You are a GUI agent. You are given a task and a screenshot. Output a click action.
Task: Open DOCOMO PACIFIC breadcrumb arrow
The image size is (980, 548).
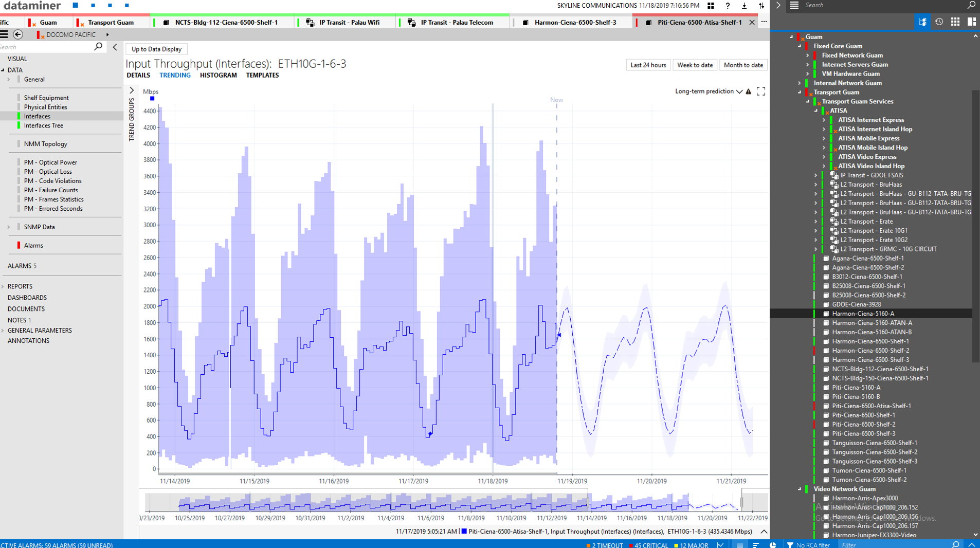[107, 35]
